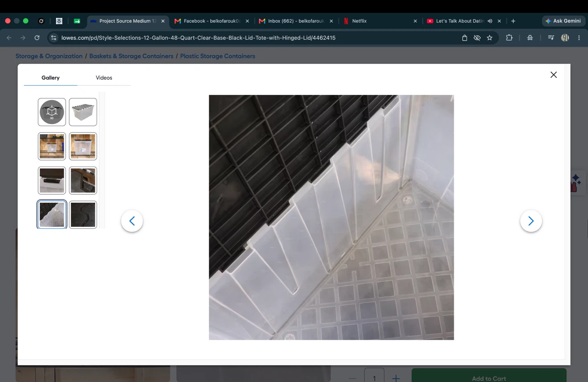
Task: Open the green pinned tab
Action: (x=77, y=21)
